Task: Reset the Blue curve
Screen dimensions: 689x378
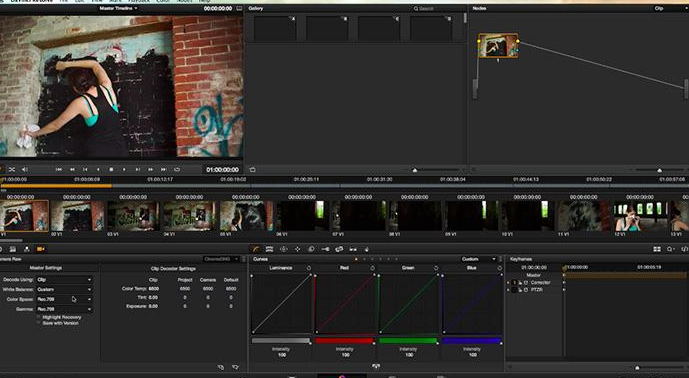Action: (500, 268)
